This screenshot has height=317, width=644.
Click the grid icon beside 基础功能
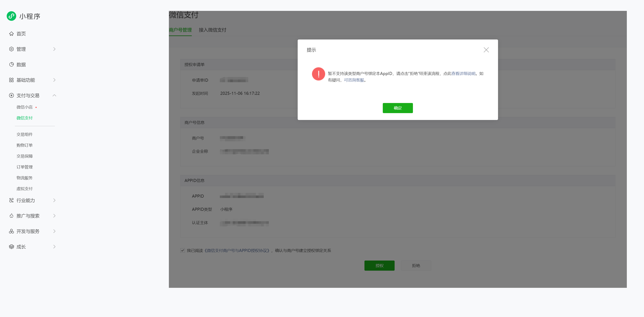(11, 80)
